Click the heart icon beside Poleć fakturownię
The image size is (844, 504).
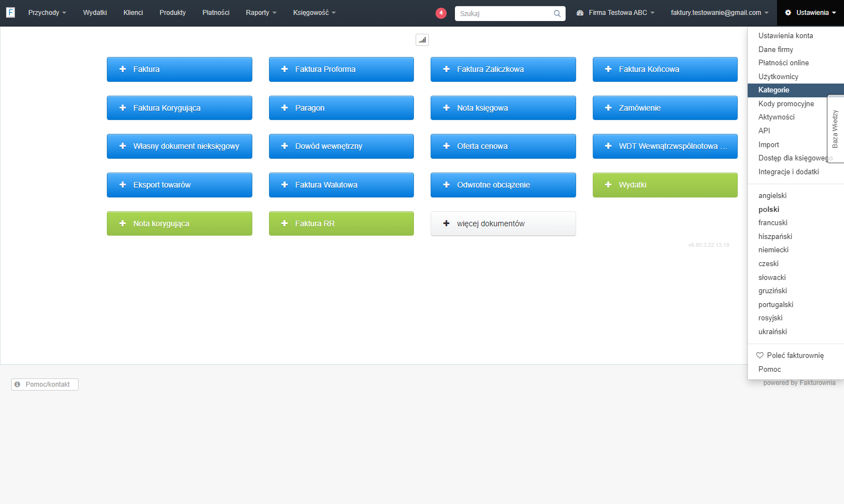pos(760,355)
